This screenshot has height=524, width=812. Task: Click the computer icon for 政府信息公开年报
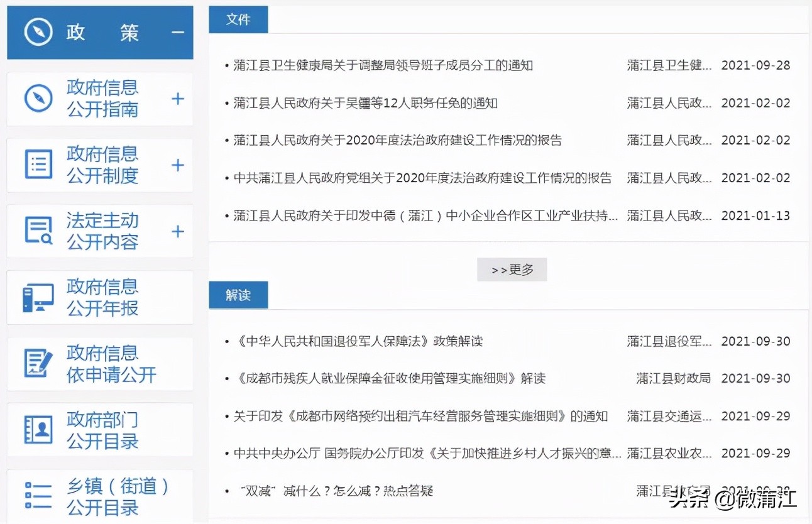point(40,297)
